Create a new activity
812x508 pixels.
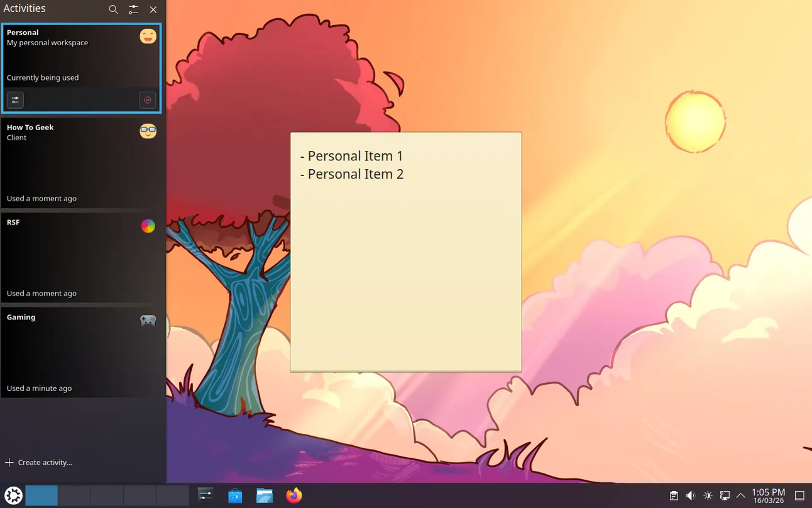point(38,462)
